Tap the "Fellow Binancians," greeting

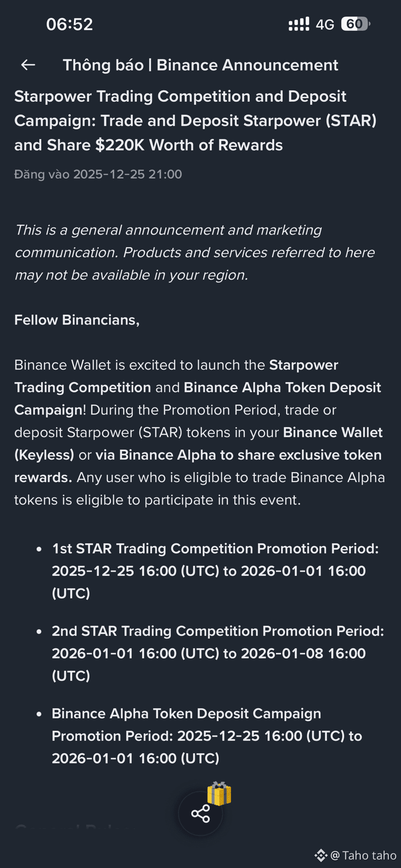click(x=77, y=320)
